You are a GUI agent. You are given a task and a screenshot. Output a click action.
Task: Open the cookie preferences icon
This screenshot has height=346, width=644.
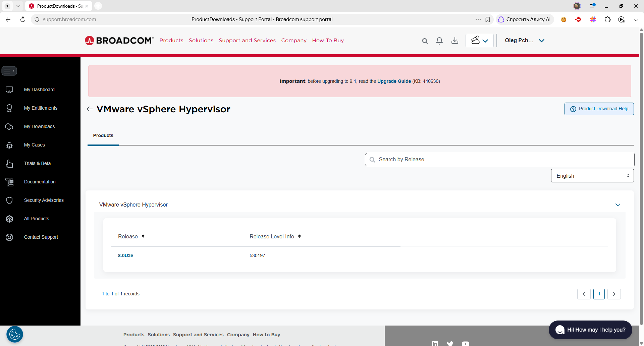(x=15, y=334)
